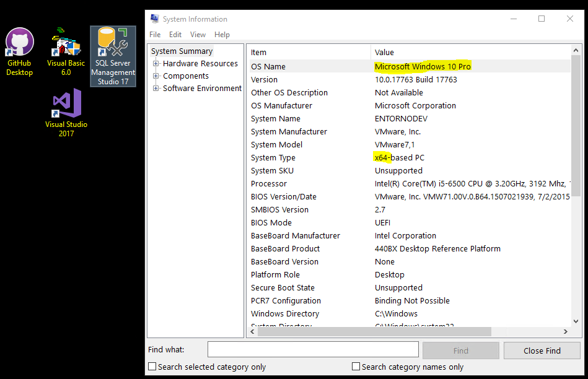
Task: Open the File menu
Action: (x=155, y=35)
